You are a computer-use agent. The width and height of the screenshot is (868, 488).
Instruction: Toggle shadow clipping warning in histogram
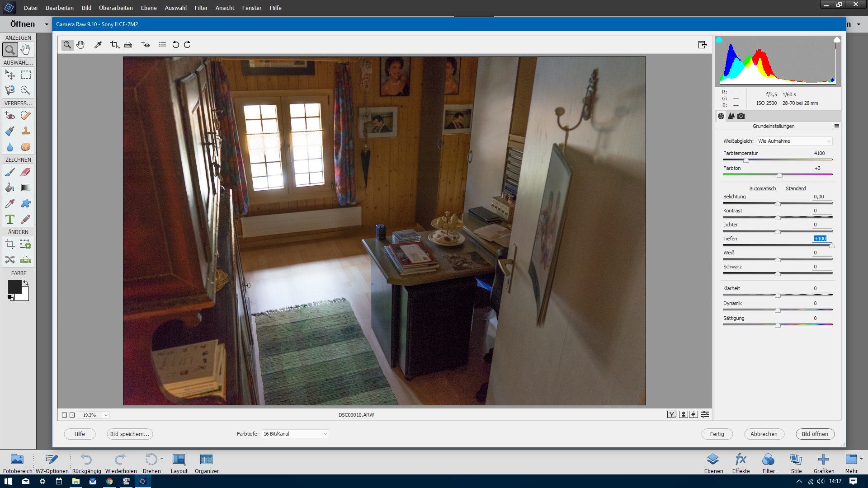click(719, 40)
